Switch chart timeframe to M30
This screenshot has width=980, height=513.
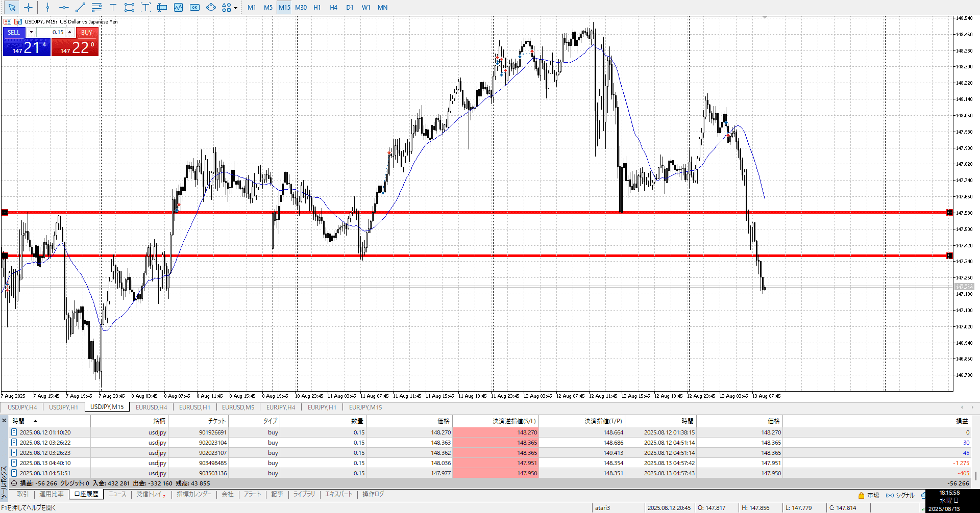coord(301,8)
